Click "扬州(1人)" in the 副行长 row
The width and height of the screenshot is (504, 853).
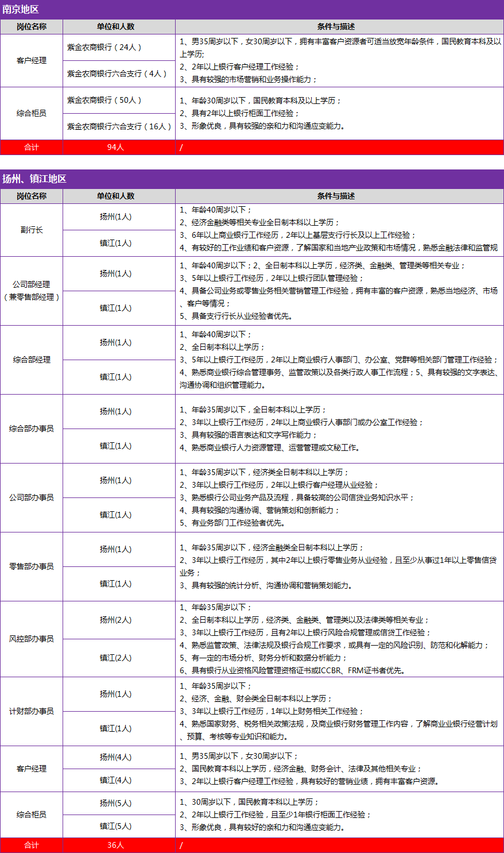click(x=115, y=217)
